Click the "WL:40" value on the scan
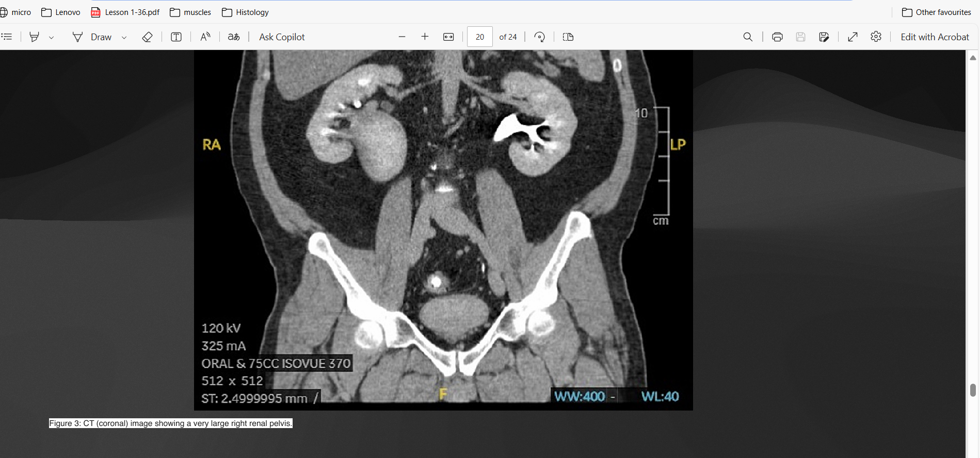 (660, 396)
